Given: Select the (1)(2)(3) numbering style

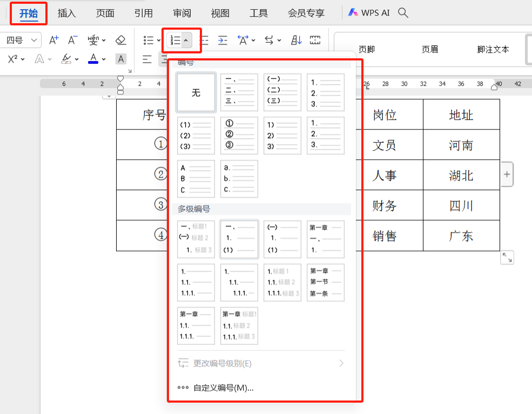Looking at the screenshot, I should 196,135.
